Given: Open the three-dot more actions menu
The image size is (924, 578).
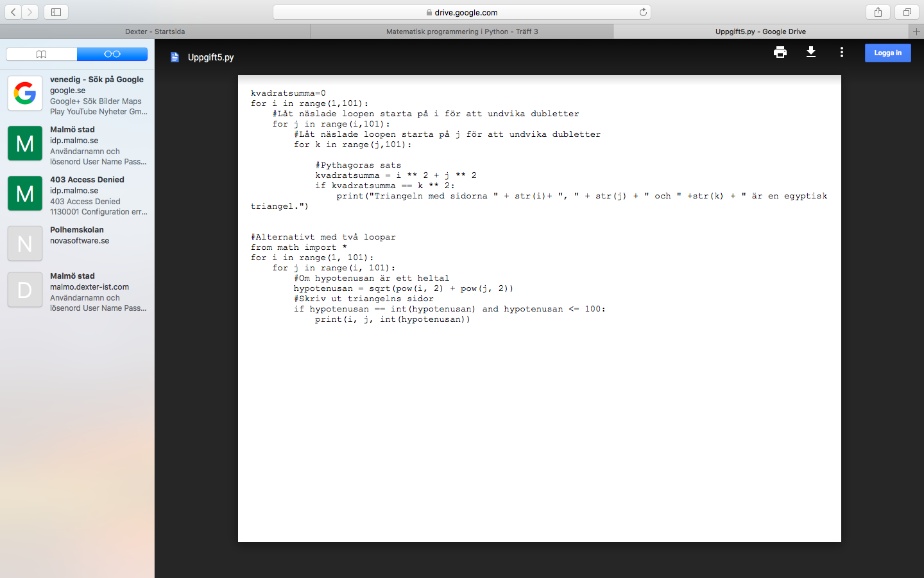Looking at the screenshot, I should (841, 53).
